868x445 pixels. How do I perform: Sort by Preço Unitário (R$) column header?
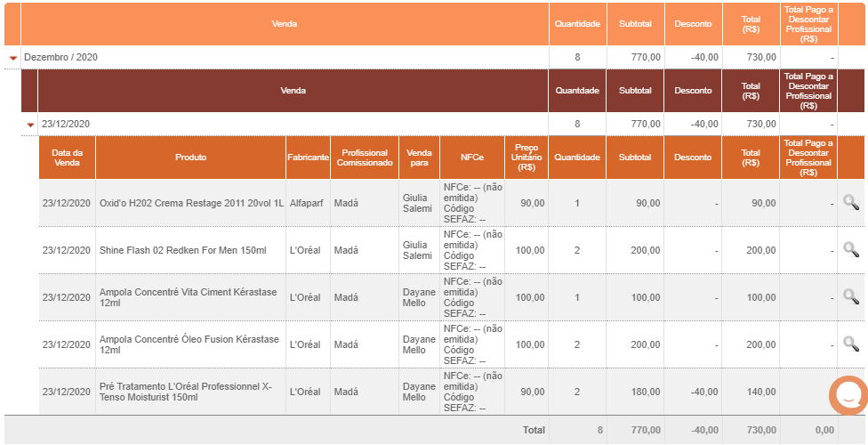(x=526, y=158)
